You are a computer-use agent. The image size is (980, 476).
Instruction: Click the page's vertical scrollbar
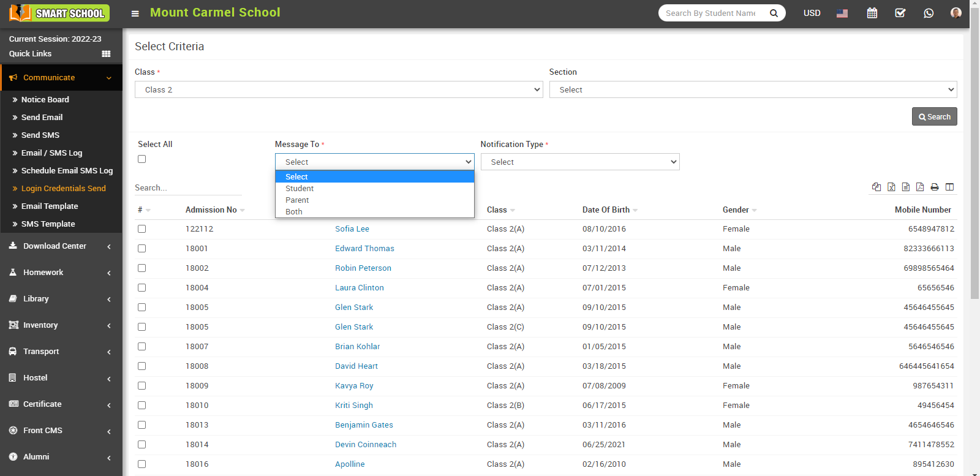974,184
